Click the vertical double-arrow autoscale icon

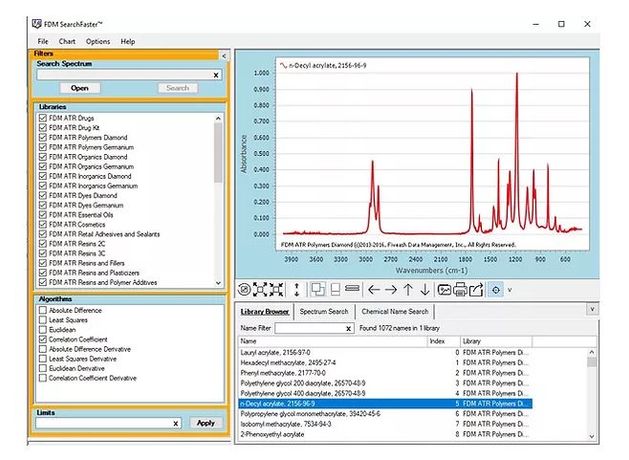296,290
